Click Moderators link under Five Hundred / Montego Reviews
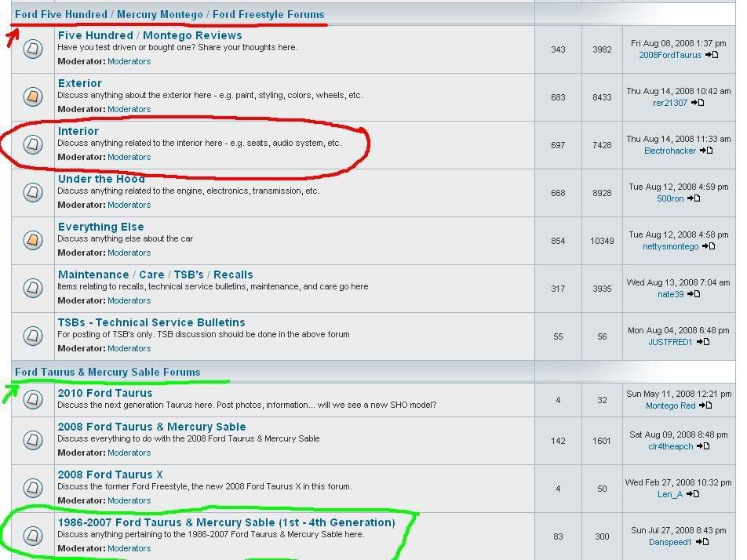The image size is (747, 560). pyautogui.click(x=129, y=61)
